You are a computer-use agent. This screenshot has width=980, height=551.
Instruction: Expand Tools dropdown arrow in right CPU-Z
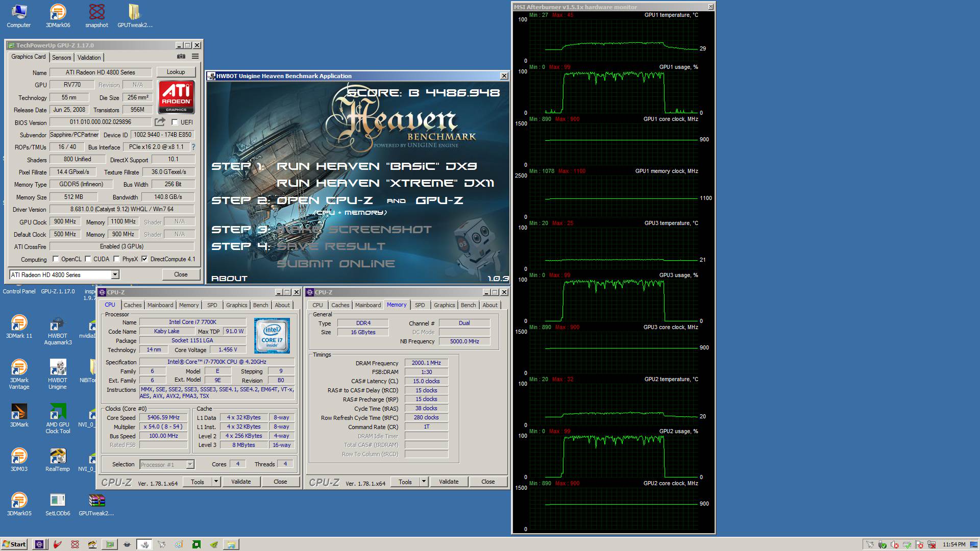point(424,482)
